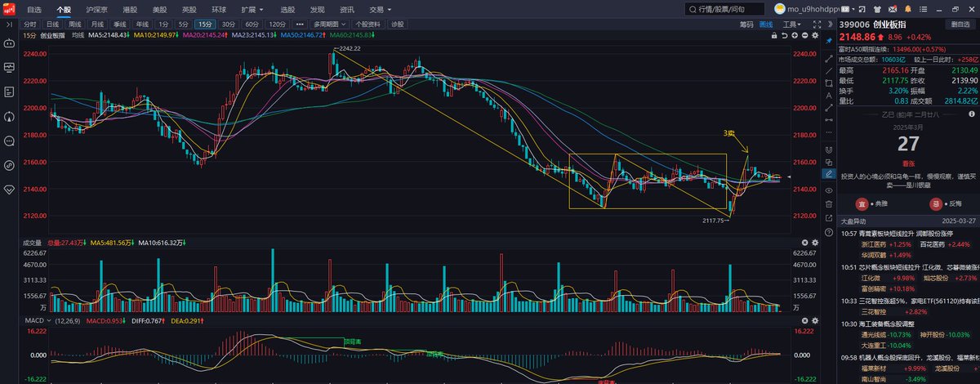Open the 资讯 tab
This screenshot has height=384, width=980.
pyautogui.click(x=347, y=9)
